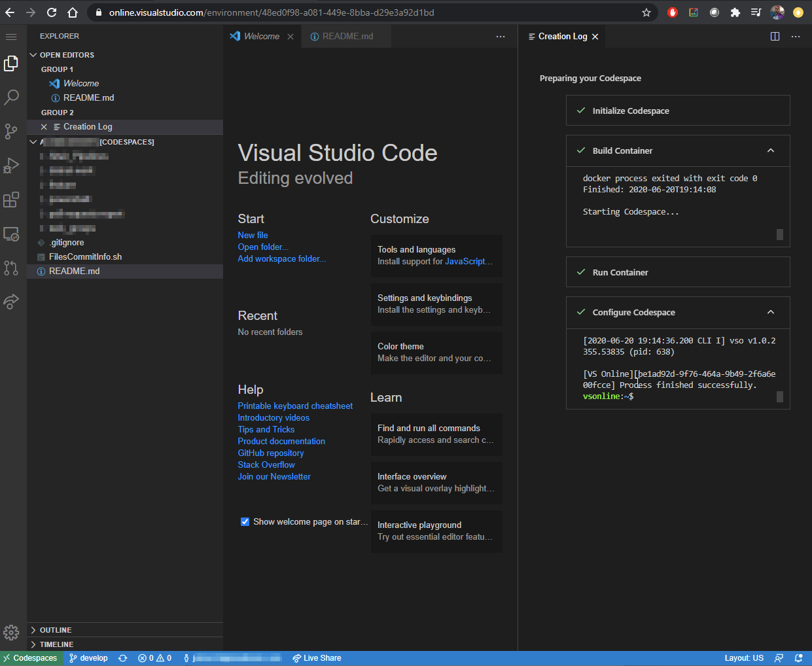Close the Creation Log entry in Open Editors
This screenshot has height=666, width=812.
coord(44,127)
